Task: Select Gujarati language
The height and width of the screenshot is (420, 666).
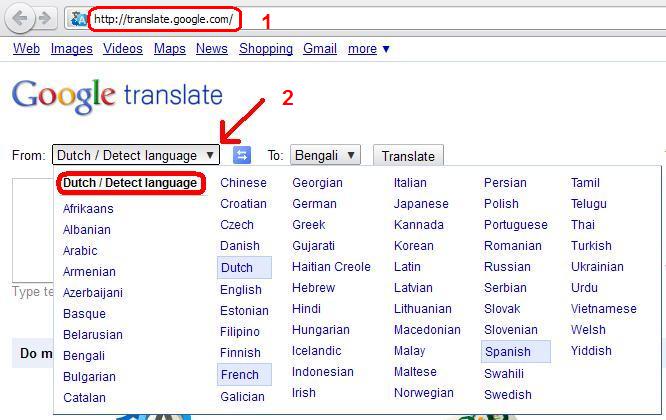Action: click(x=313, y=246)
